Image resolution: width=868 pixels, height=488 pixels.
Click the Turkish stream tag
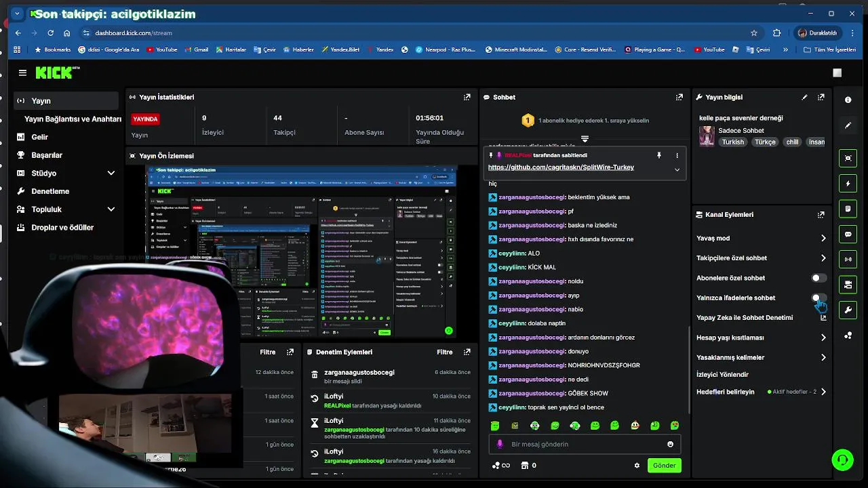point(732,142)
